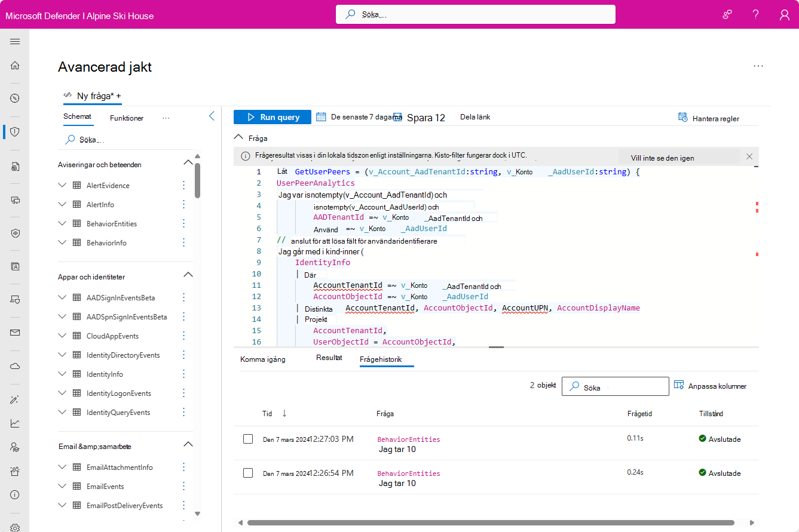Open the info icon in sidebar
This screenshot has height=532, width=799.
point(15,495)
